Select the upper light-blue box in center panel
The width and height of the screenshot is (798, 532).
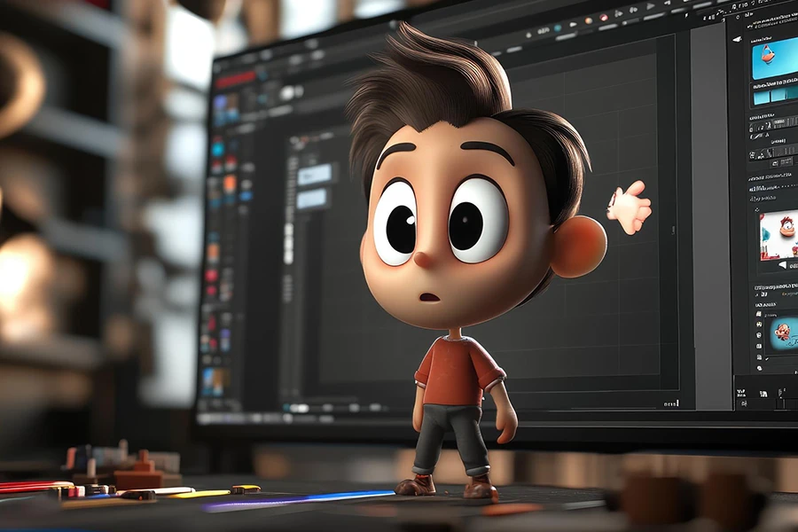(x=315, y=174)
